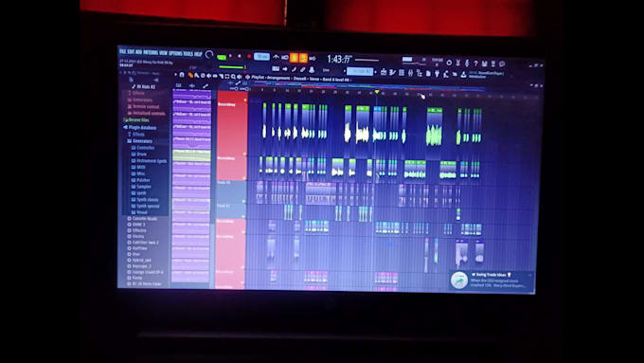Screen dimensions: 644x363
Task: Click the green playhead marker on timeline
Action: pos(377,92)
